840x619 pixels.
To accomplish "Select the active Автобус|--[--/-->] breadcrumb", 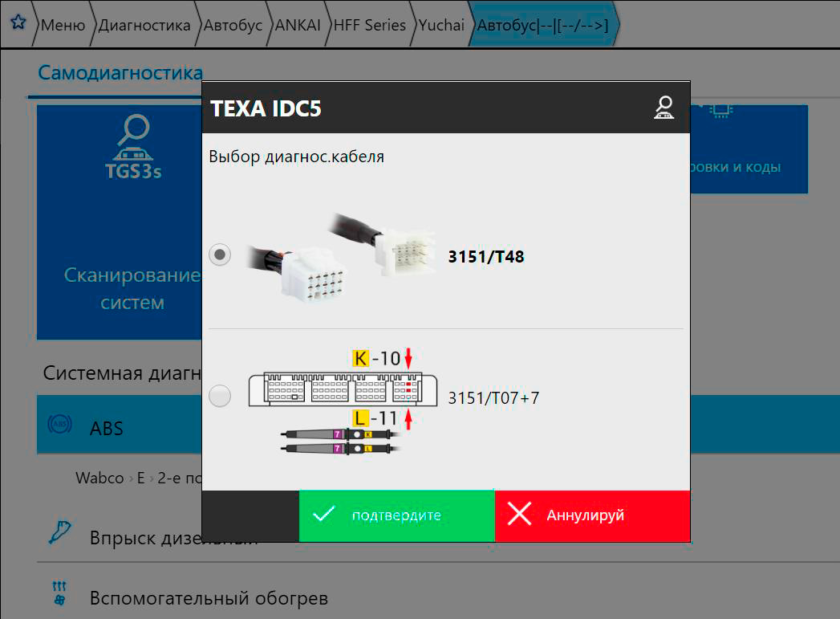I will coord(543,25).
